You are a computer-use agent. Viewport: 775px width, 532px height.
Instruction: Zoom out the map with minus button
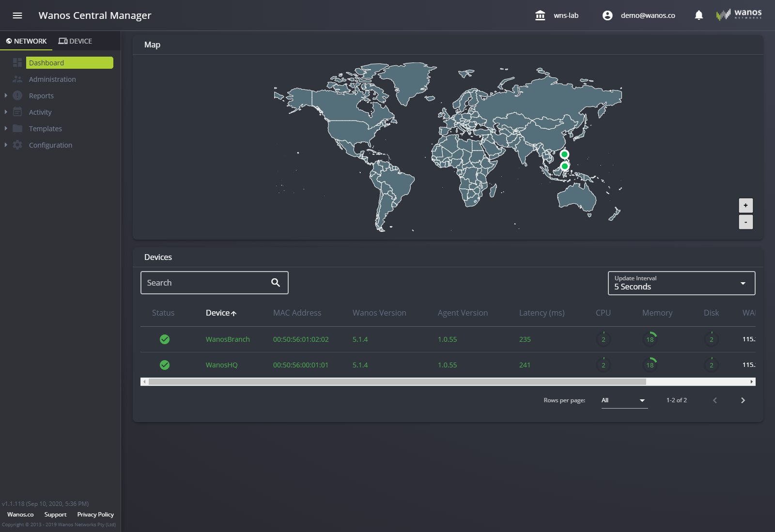pos(745,222)
